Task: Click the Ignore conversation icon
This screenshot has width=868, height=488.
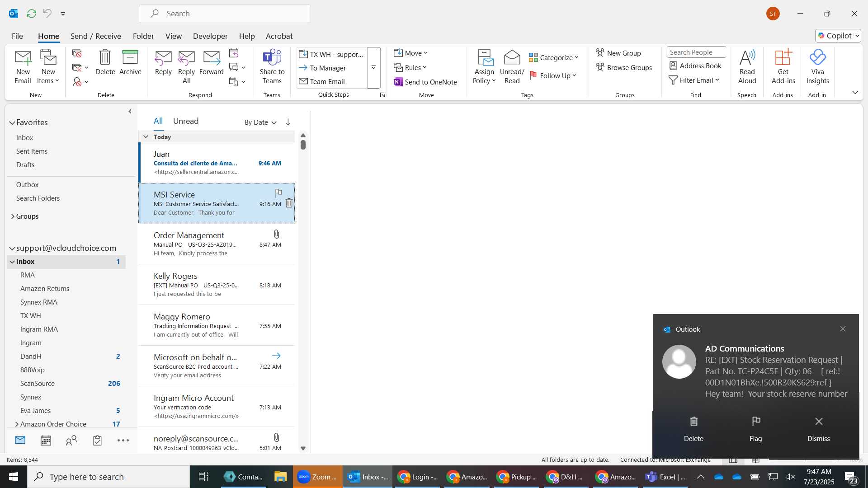Action: [77, 53]
